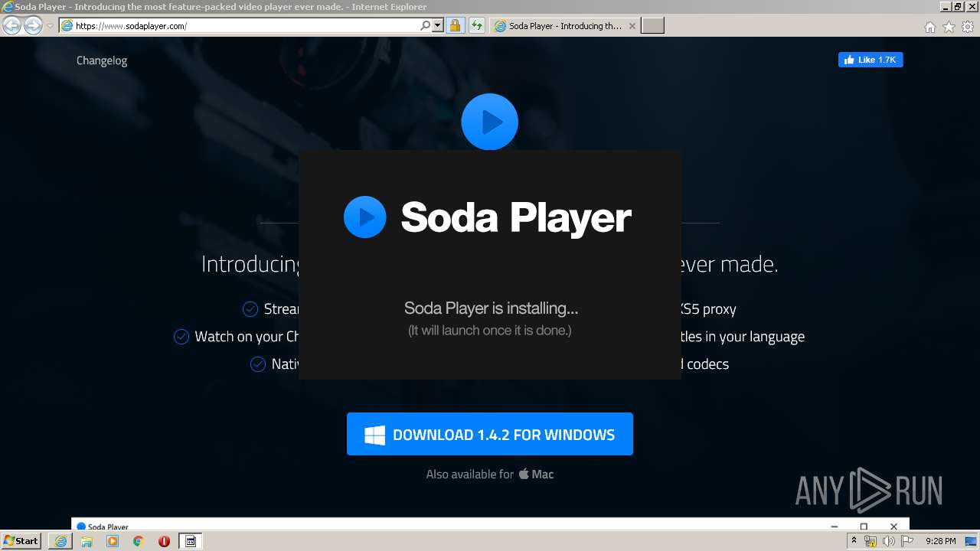This screenshot has width=980, height=551.
Task: Click the Soda Player window title icon
Action: tap(81, 527)
